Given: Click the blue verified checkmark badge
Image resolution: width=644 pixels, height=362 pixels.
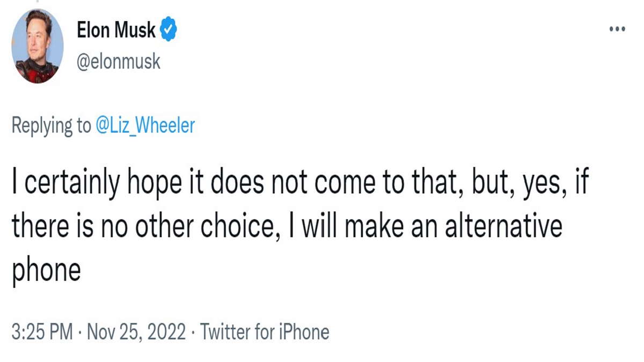Looking at the screenshot, I should pyautogui.click(x=169, y=30).
